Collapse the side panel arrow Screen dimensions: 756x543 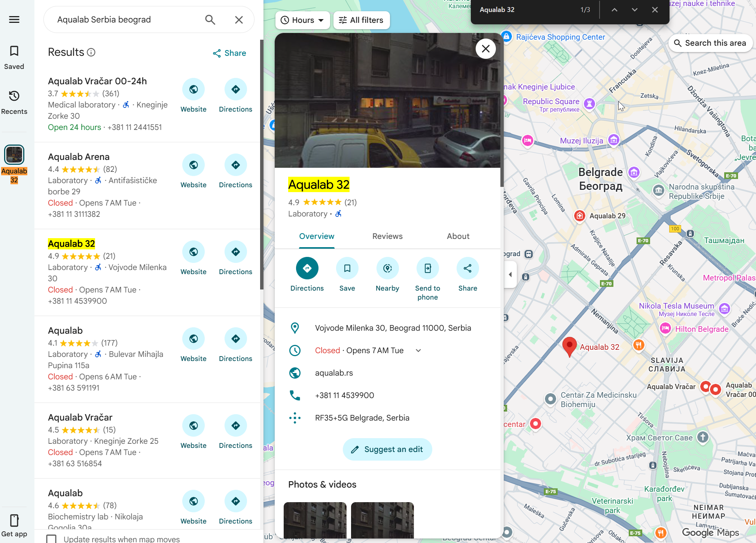(x=510, y=274)
